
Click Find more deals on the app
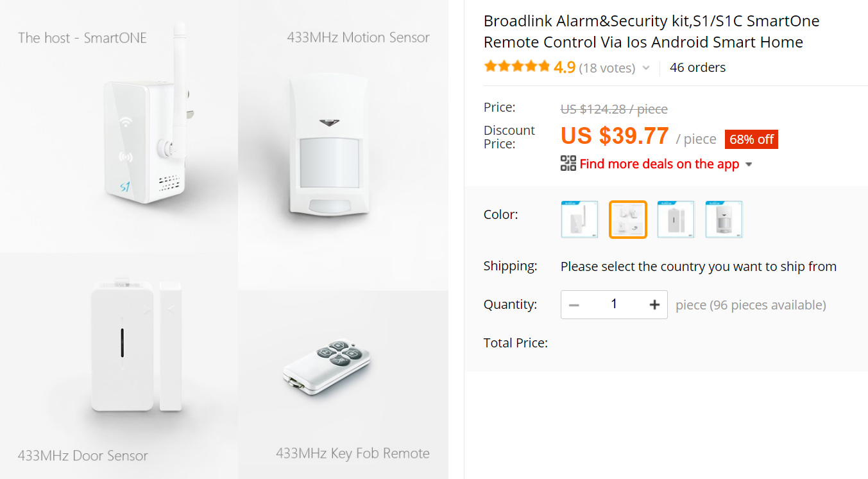pyautogui.click(x=660, y=164)
